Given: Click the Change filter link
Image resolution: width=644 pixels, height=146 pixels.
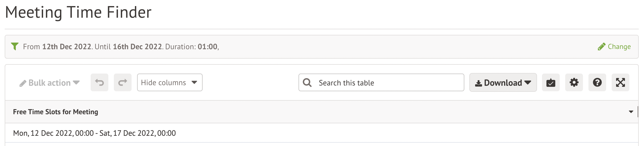Looking at the screenshot, I should pos(614,46).
